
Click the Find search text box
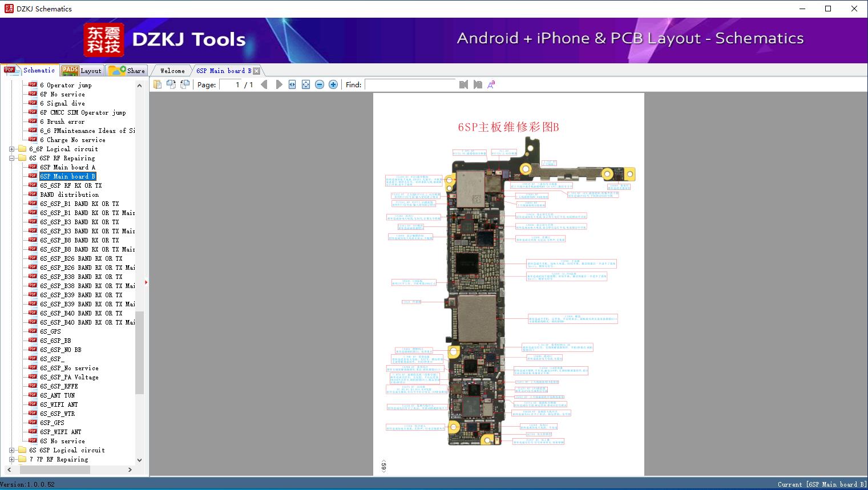coord(410,84)
